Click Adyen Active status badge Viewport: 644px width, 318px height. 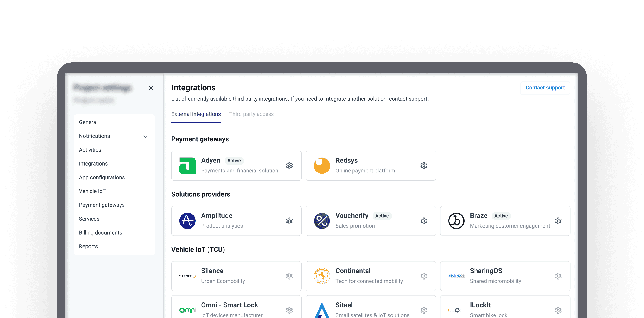[x=234, y=161]
